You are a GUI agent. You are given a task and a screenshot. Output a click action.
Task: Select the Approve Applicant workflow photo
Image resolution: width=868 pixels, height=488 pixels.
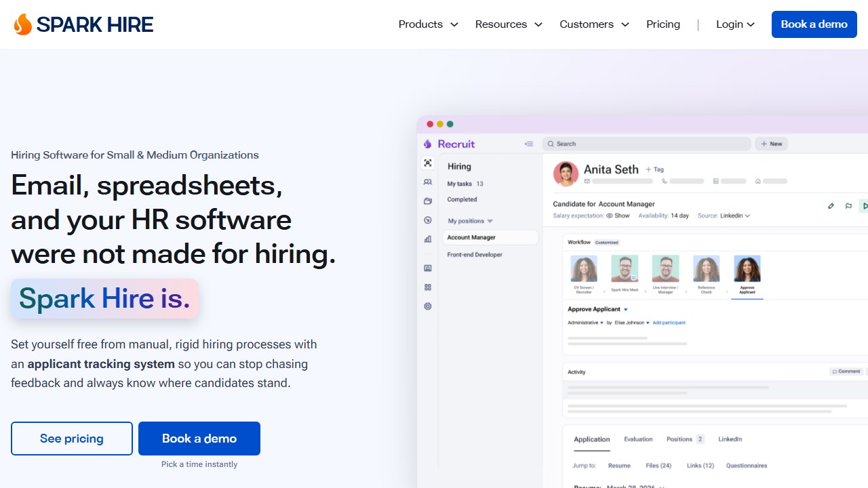747,268
